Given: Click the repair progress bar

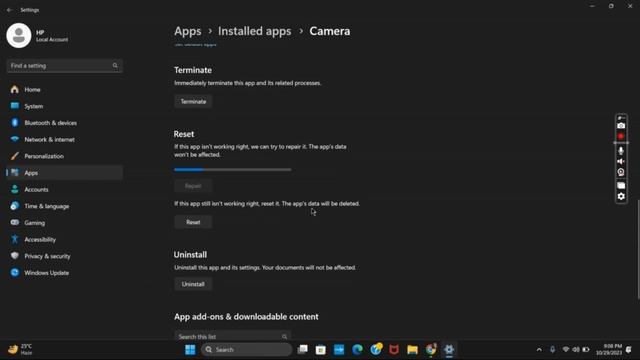Looking at the screenshot, I should tap(233, 169).
